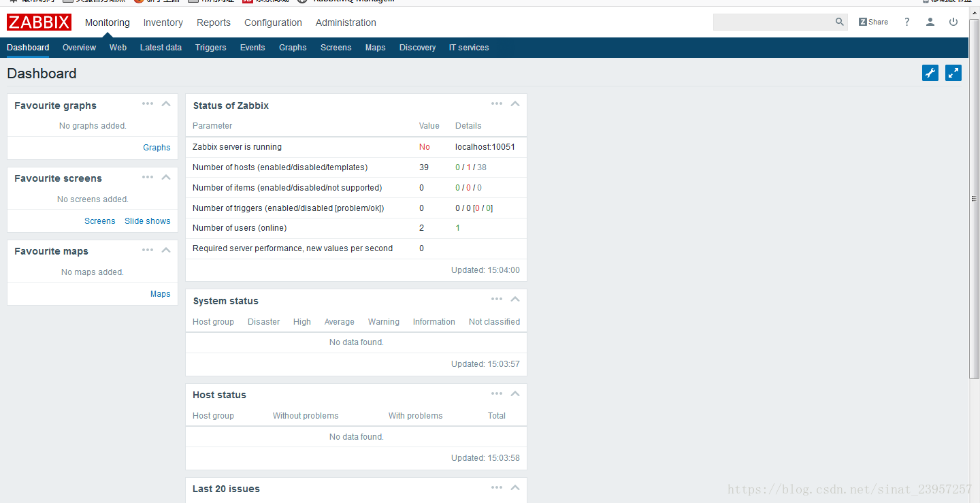Toggle fullscreen mode with arrows button
Viewport: 980px width, 503px height.
click(x=953, y=73)
